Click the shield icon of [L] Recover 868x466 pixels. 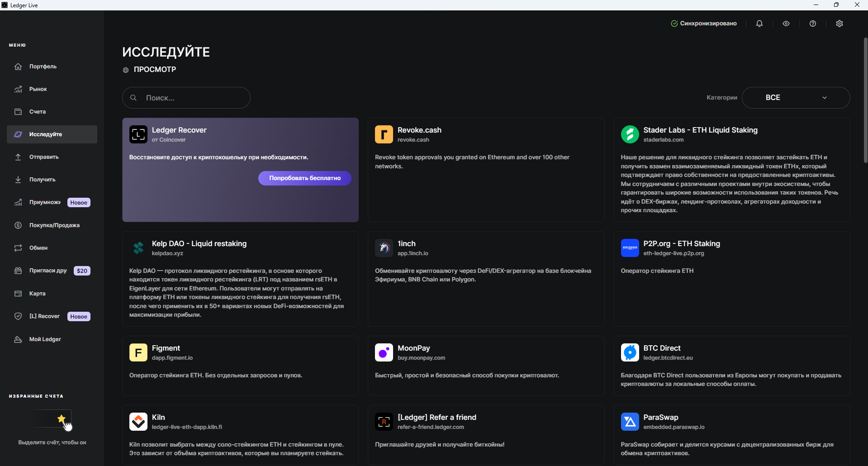(18, 316)
